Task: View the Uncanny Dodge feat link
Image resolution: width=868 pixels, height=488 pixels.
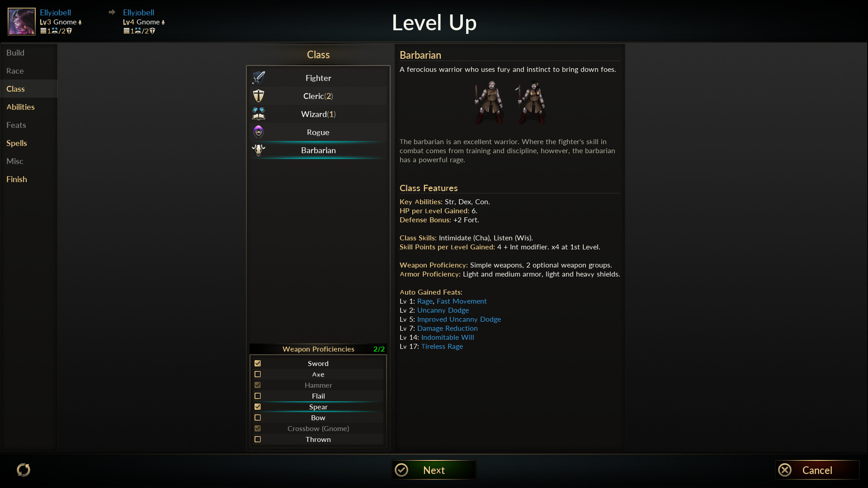Action: pyautogui.click(x=443, y=310)
